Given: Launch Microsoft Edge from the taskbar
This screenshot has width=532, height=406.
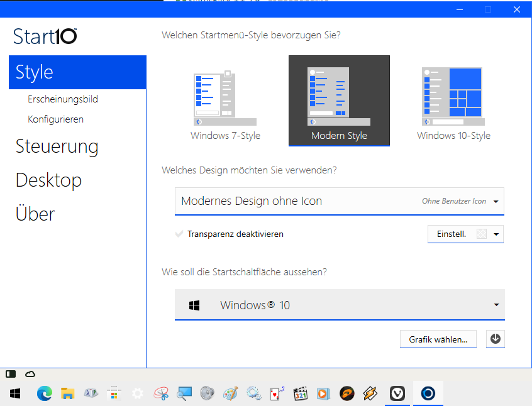Looking at the screenshot, I should [x=45, y=393].
